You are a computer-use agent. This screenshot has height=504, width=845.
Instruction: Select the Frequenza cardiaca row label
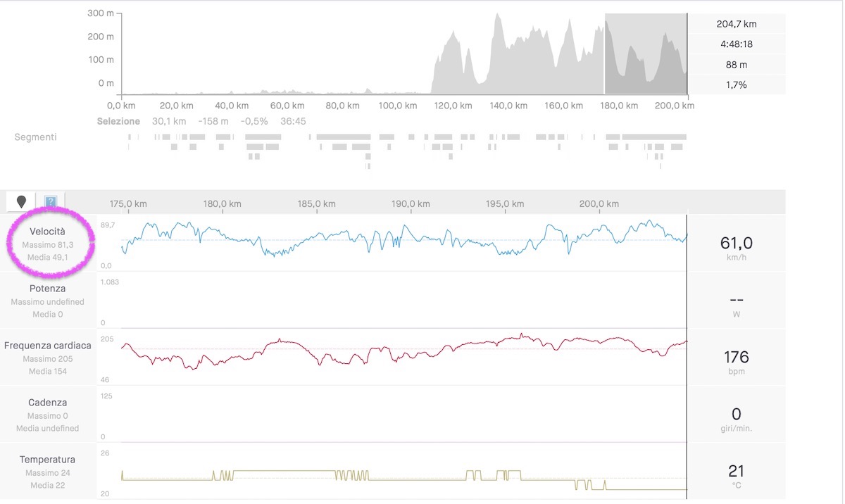[48, 346]
